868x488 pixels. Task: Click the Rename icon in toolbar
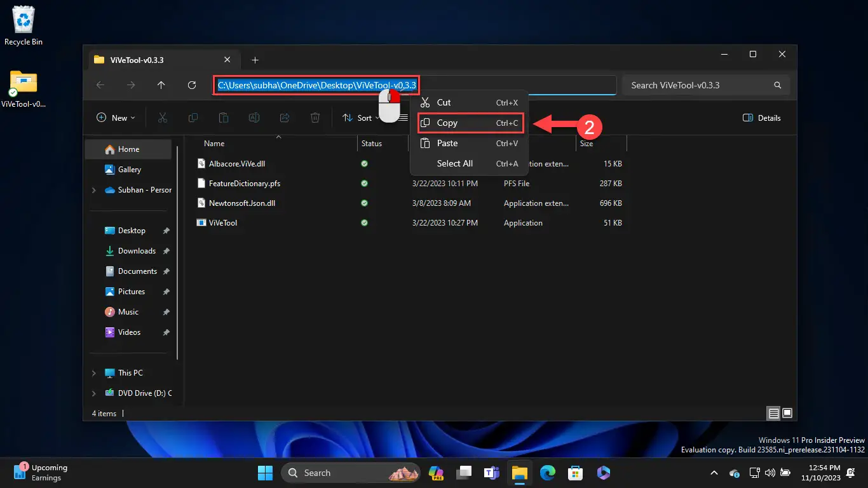pyautogui.click(x=254, y=118)
